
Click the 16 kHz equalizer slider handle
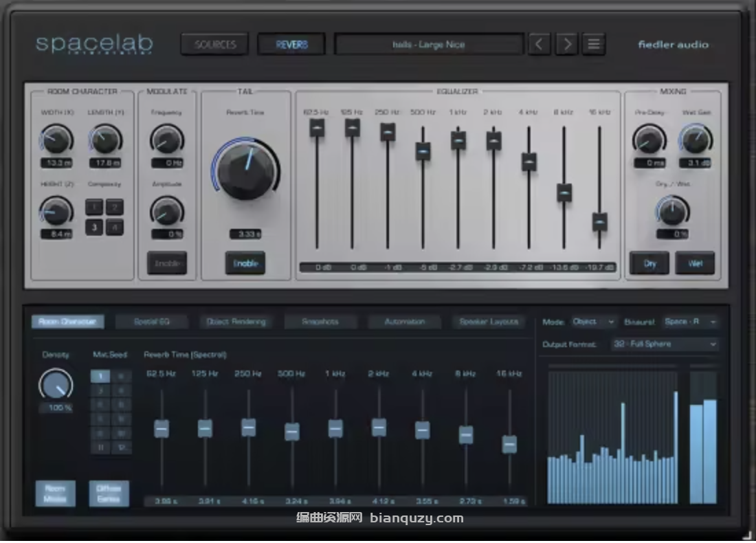tap(600, 222)
